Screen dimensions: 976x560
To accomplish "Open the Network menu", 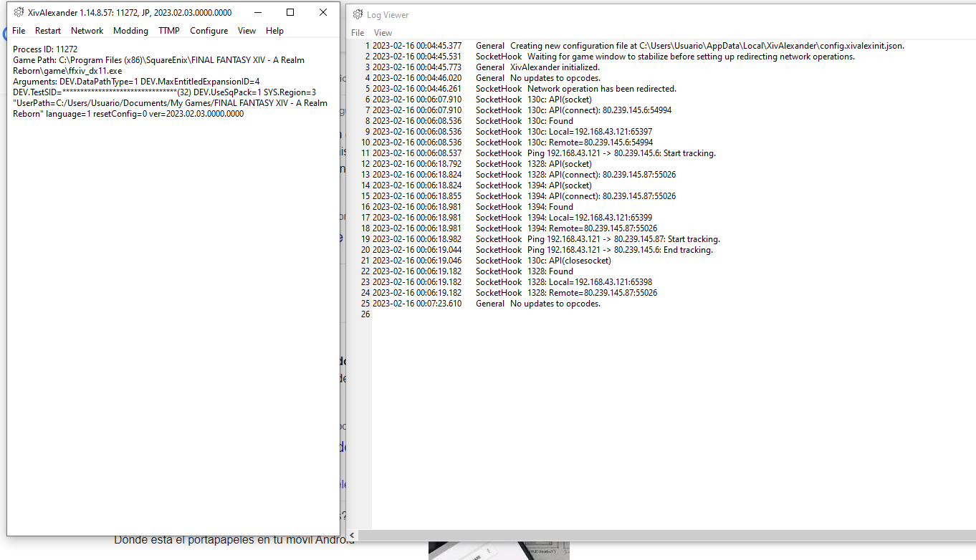I will (87, 30).
